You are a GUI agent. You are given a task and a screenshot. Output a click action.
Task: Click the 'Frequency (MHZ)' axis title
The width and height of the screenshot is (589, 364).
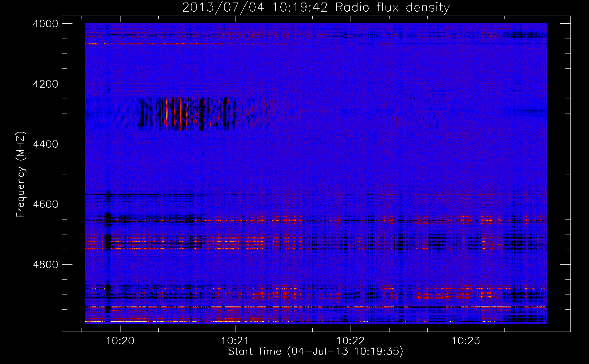click(21, 175)
